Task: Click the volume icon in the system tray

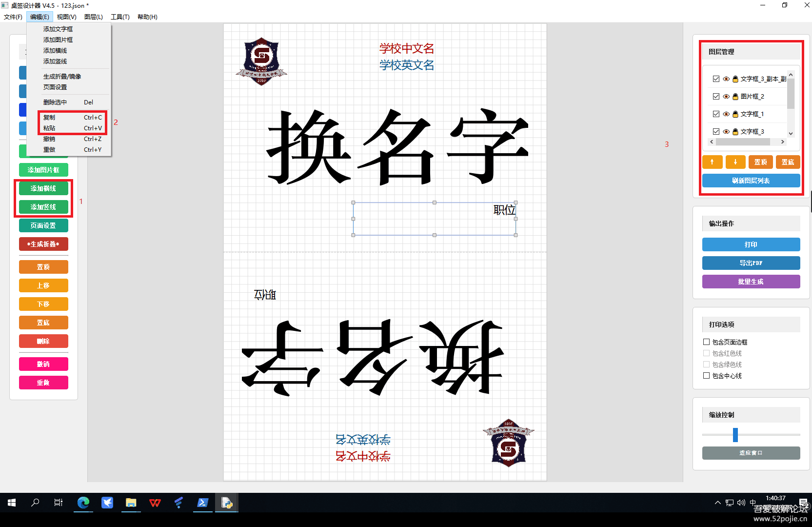Action: (x=741, y=503)
